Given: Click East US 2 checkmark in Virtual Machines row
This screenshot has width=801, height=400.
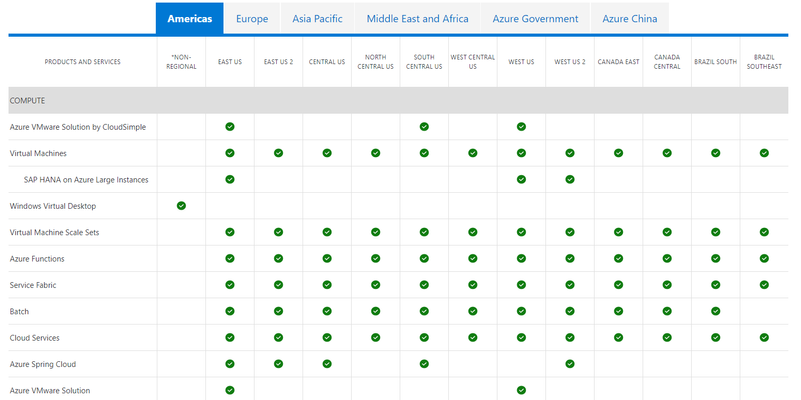Looking at the screenshot, I should [278, 153].
